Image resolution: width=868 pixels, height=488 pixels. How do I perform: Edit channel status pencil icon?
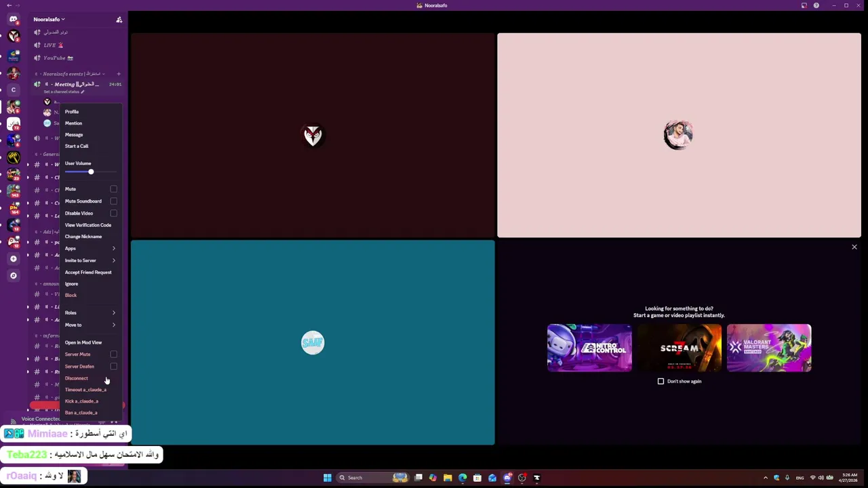click(x=83, y=91)
